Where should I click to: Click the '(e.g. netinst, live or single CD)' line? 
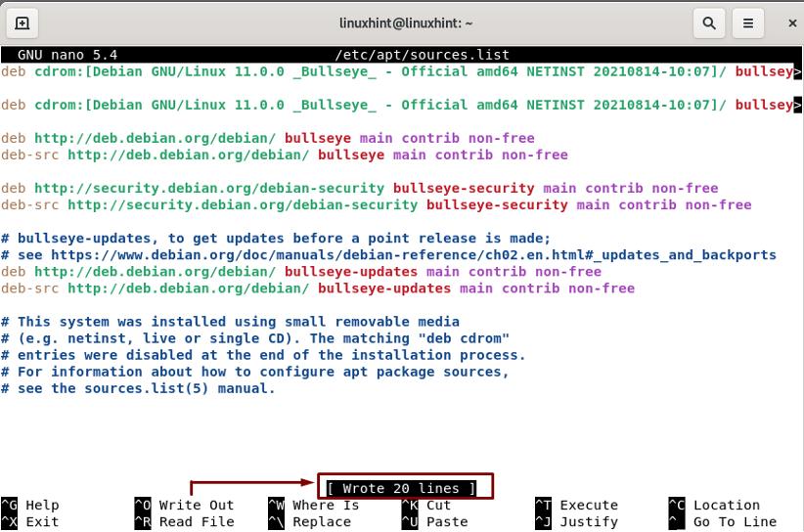click(255, 338)
